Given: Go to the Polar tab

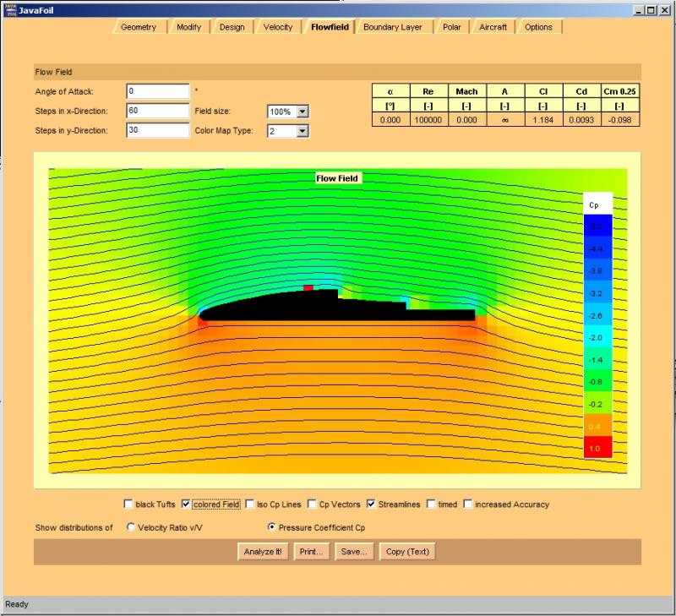Looking at the screenshot, I should (451, 27).
